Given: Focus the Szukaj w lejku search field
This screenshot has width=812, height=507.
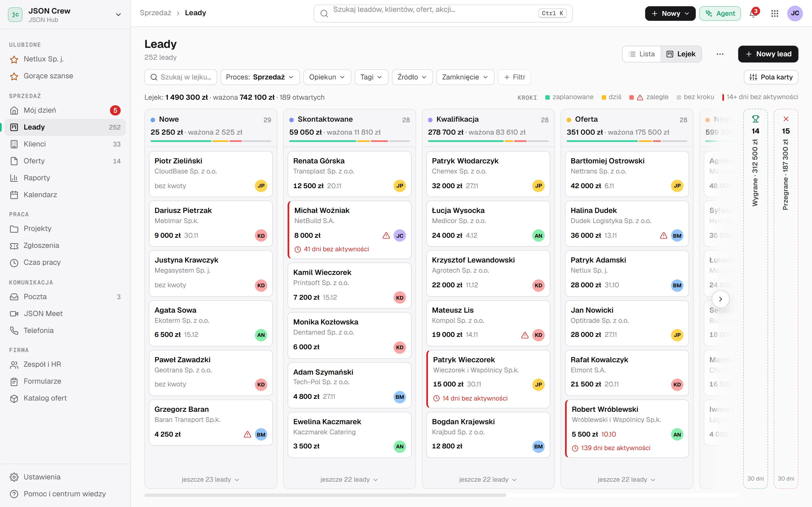Looking at the screenshot, I should pyautogui.click(x=180, y=77).
